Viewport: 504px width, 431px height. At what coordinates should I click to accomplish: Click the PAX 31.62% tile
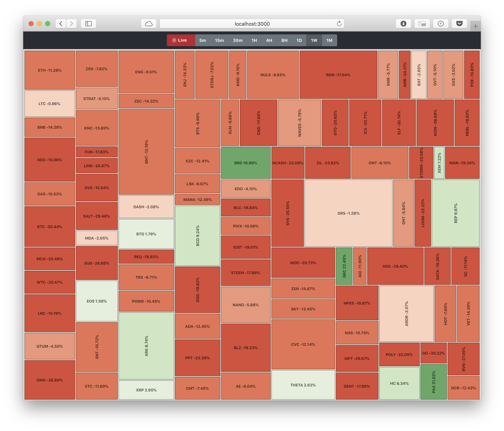click(x=434, y=382)
